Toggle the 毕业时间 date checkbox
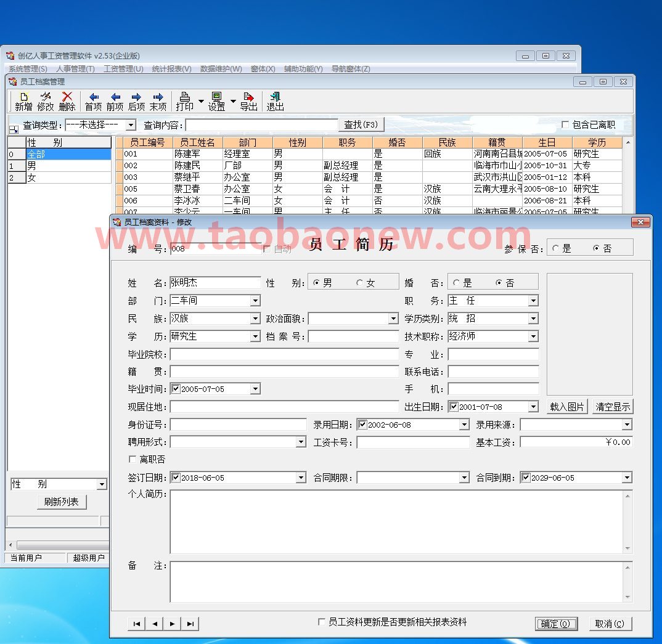Image resolution: width=662 pixels, height=644 pixels. 176,389
